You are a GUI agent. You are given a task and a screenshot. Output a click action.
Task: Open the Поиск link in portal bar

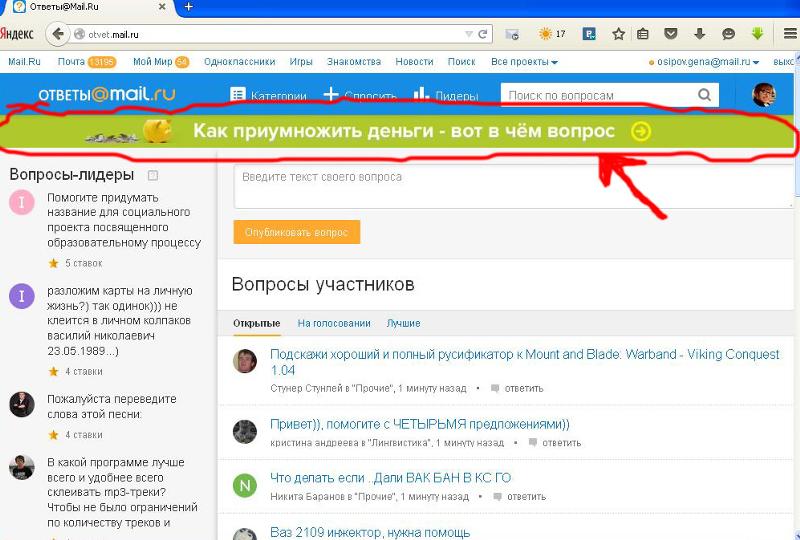[x=461, y=62]
